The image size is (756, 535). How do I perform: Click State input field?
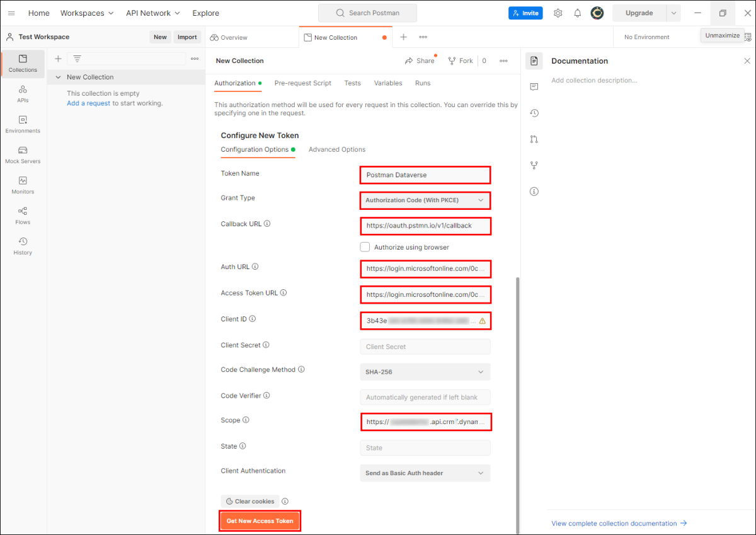click(425, 448)
